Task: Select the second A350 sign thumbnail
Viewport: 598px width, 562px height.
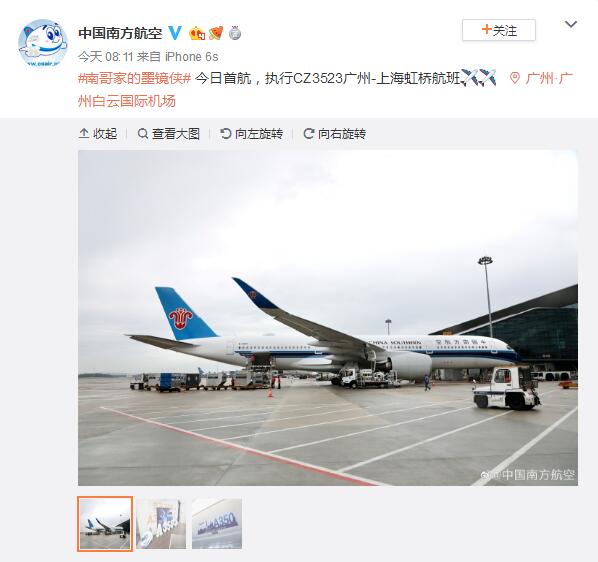Action: (x=161, y=523)
